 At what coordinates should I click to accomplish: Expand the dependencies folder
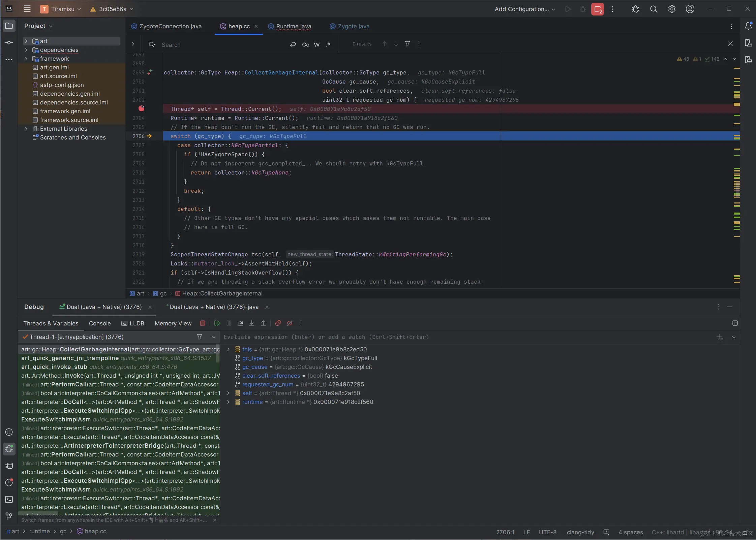(x=26, y=50)
